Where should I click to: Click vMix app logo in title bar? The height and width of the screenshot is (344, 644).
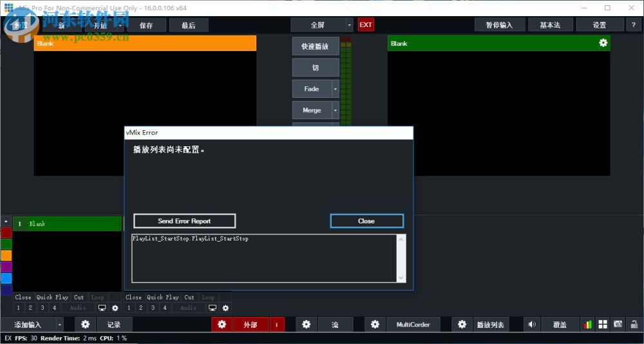(x=8, y=8)
